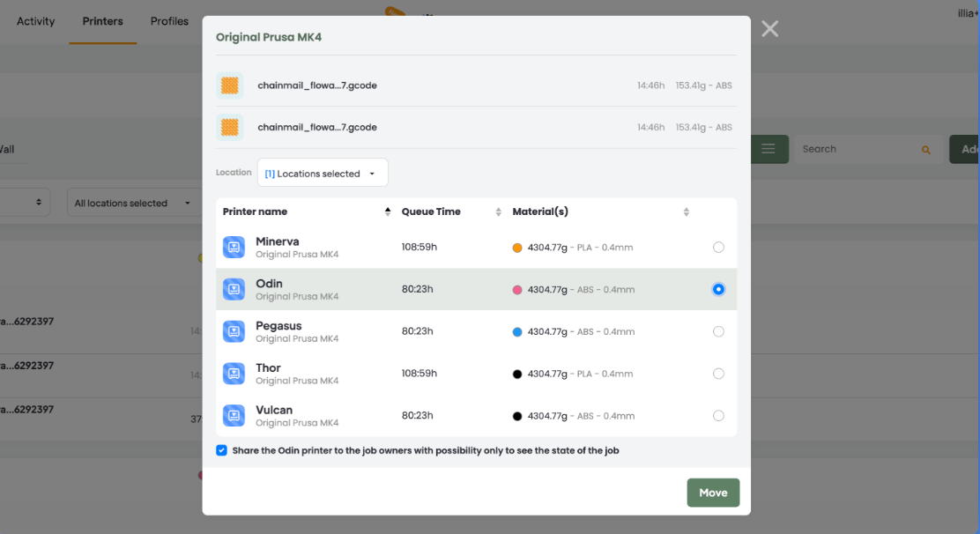Expand the All locations selected dropdown

[132, 203]
